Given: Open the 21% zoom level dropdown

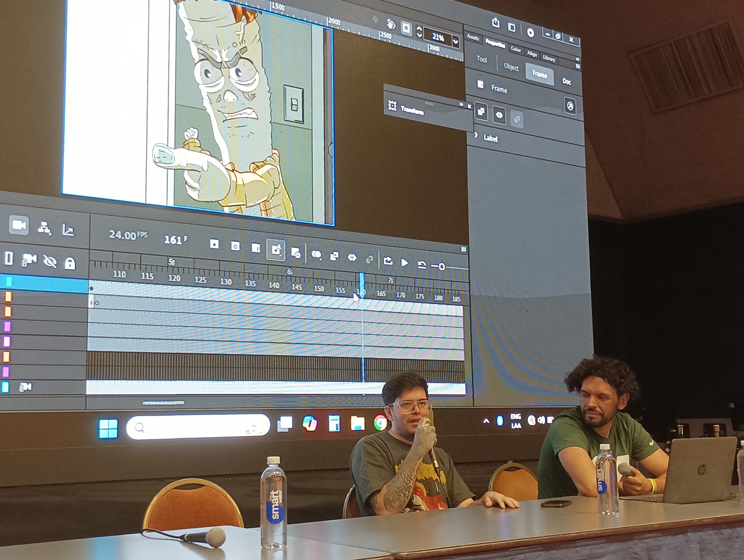Looking at the screenshot, I should [x=456, y=41].
